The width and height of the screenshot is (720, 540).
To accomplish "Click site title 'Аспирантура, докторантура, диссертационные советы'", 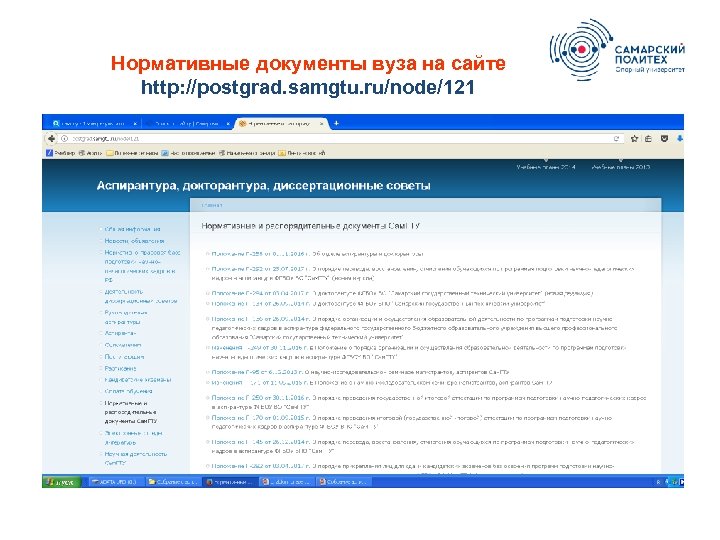I will [264, 186].
